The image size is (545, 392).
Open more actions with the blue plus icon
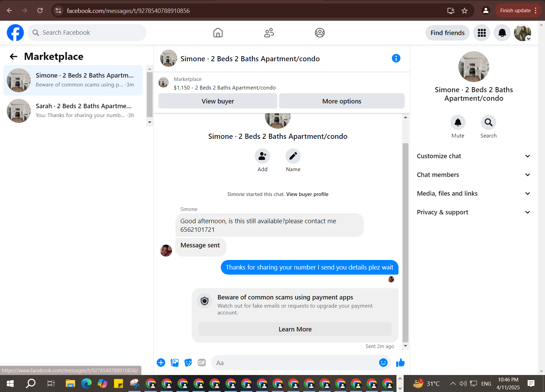pos(161,363)
